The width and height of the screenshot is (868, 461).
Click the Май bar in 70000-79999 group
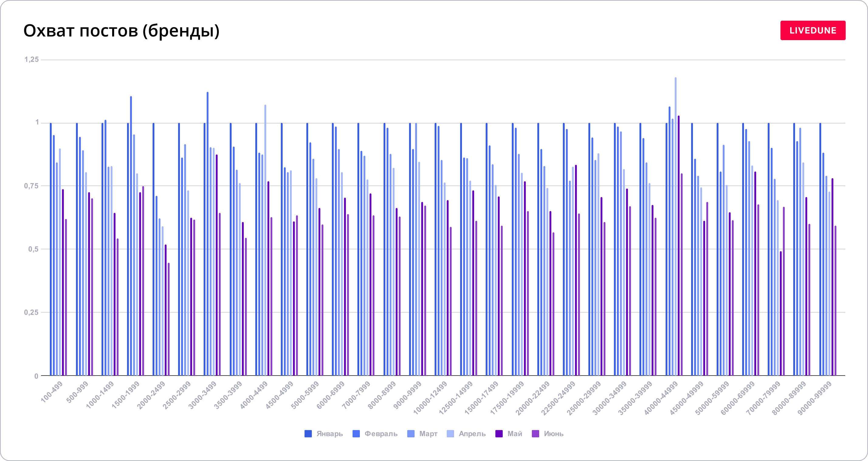781,313
